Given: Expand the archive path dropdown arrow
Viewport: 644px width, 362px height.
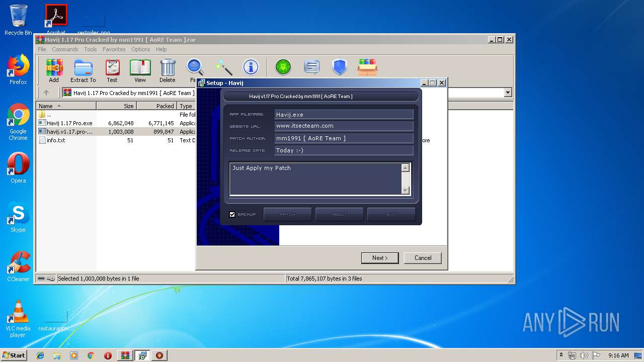Looking at the screenshot, I should [508, 93].
